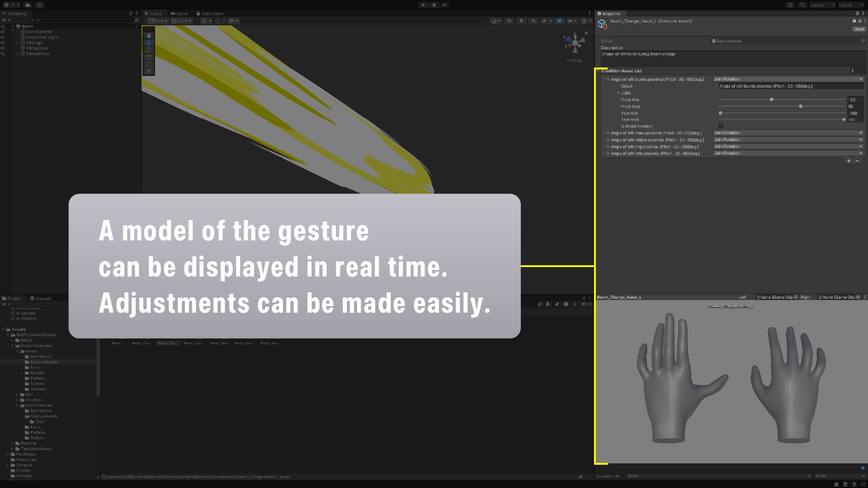
Task: Select the Transform tool in Scene toolbar
Action: (149, 71)
